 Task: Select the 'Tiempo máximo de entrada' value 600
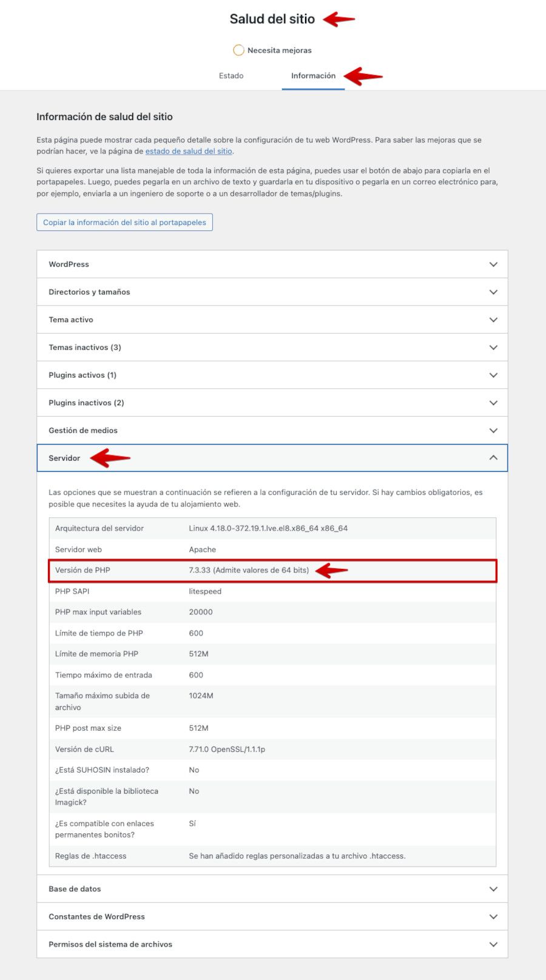coord(196,675)
